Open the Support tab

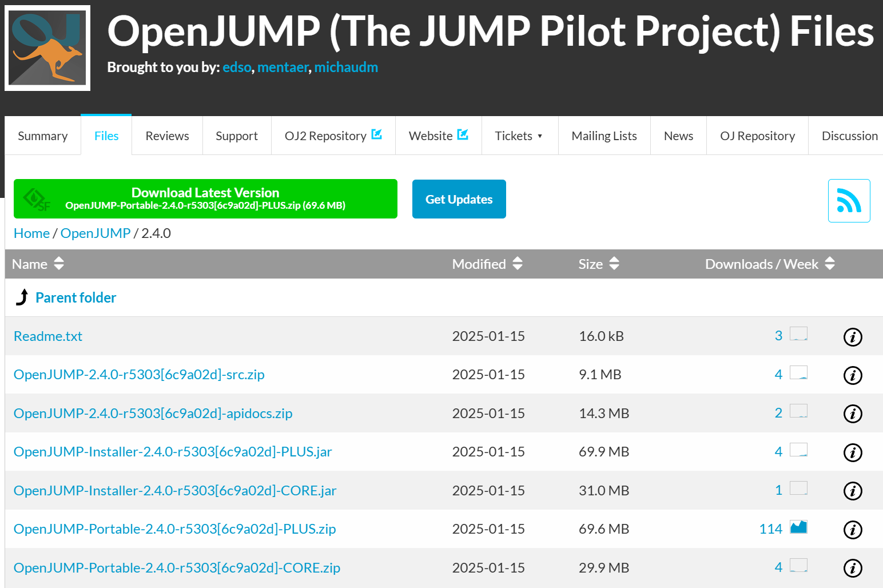click(x=237, y=136)
